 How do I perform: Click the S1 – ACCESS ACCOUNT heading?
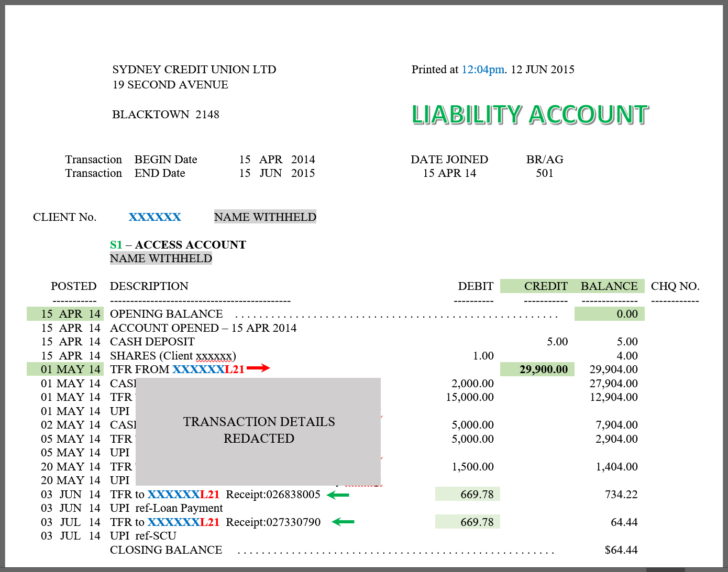[178, 245]
